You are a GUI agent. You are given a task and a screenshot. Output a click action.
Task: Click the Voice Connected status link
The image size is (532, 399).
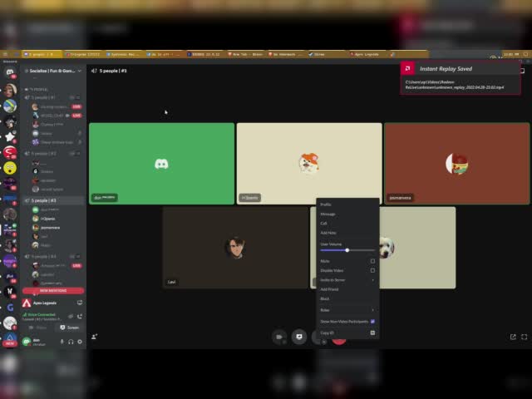pyautogui.click(x=42, y=314)
